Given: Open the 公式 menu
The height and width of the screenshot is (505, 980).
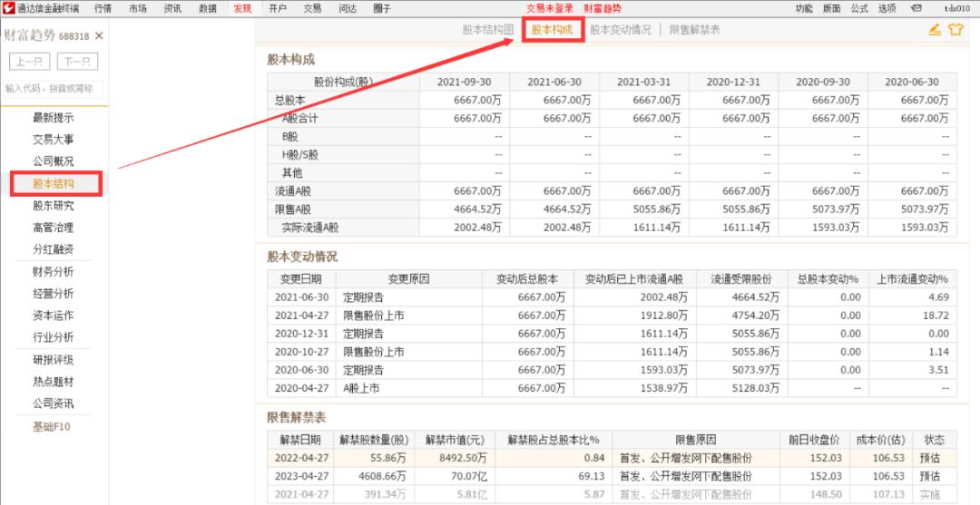Looking at the screenshot, I should 859,8.
